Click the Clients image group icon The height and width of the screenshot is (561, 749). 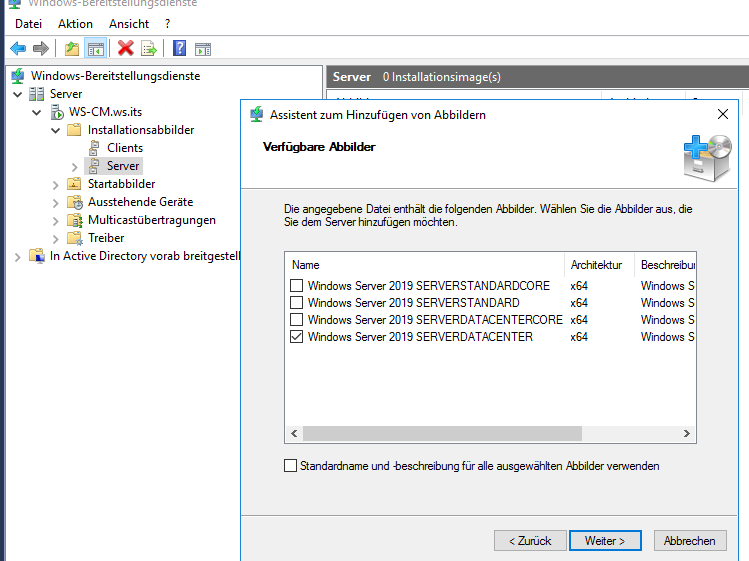point(95,148)
